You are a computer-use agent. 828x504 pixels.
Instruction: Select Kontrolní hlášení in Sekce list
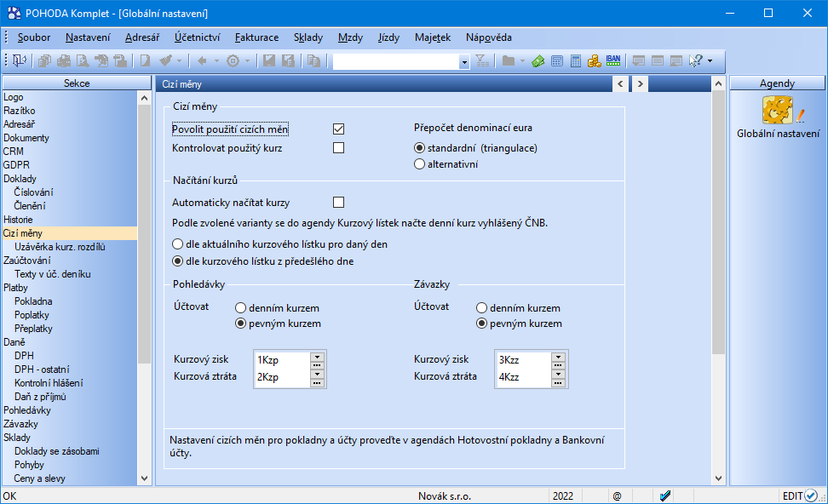49,383
